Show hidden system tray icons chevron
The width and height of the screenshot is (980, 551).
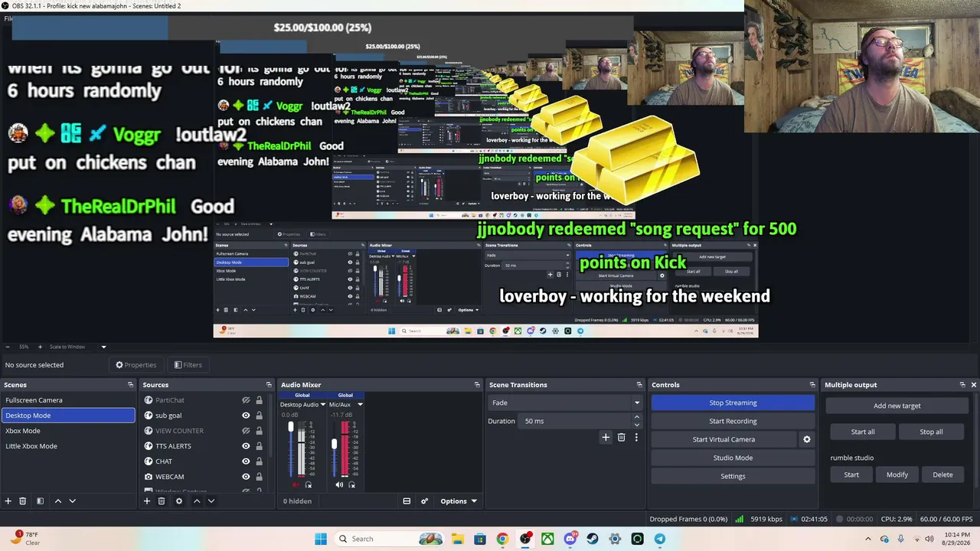867,539
